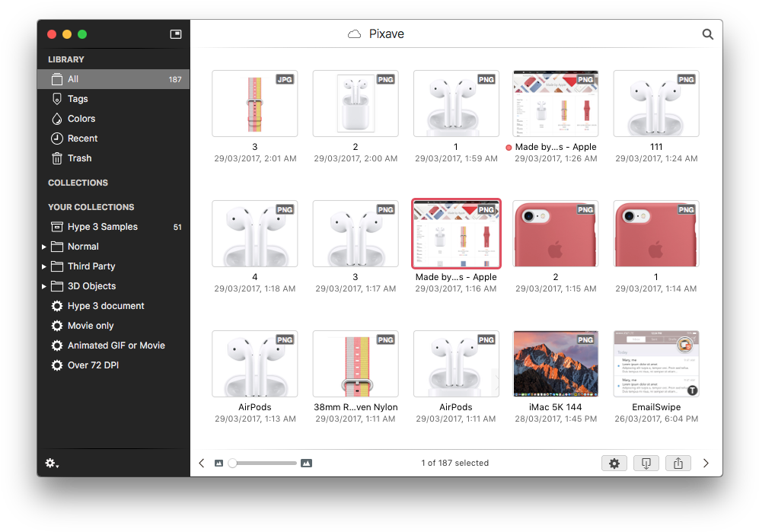Navigate right using the chevron arrow
Viewport: 759px width, 532px height.
[x=706, y=463]
